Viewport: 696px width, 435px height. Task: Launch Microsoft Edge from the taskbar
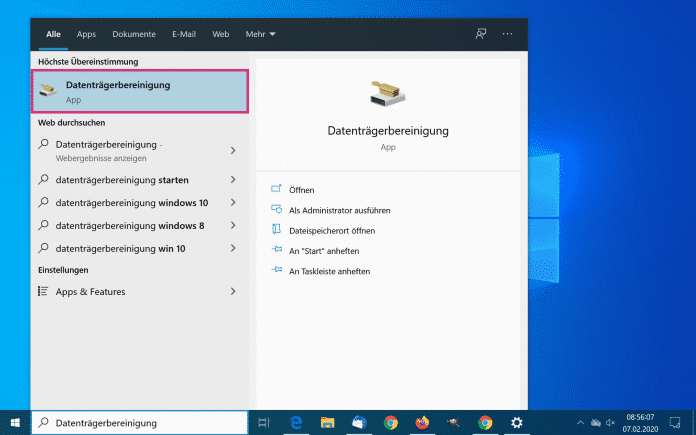[296, 423]
